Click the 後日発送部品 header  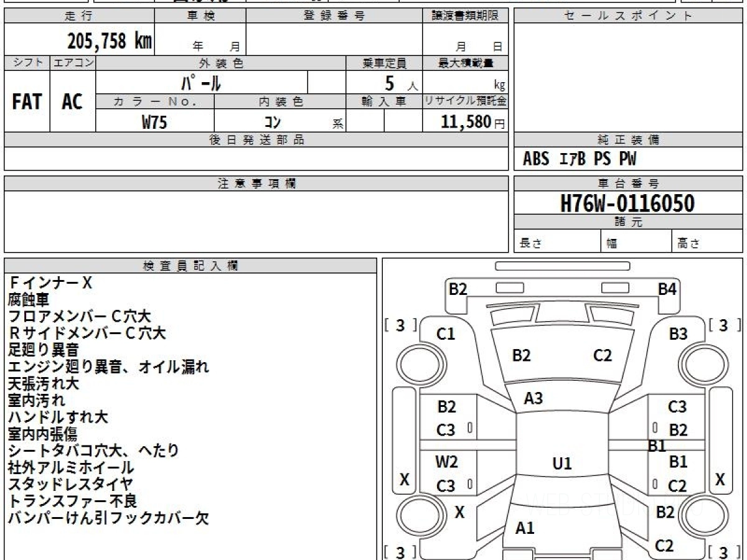coord(256,140)
